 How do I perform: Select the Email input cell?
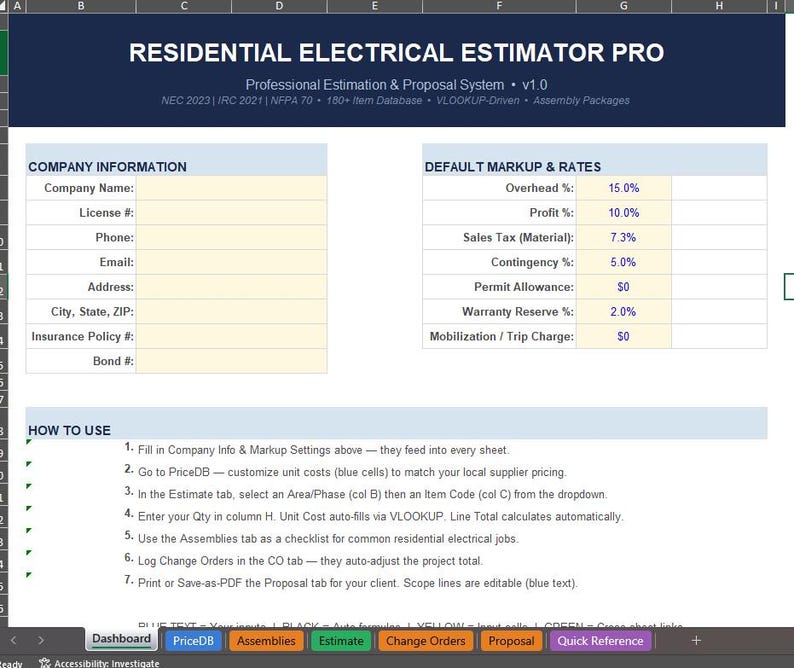pos(231,262)
